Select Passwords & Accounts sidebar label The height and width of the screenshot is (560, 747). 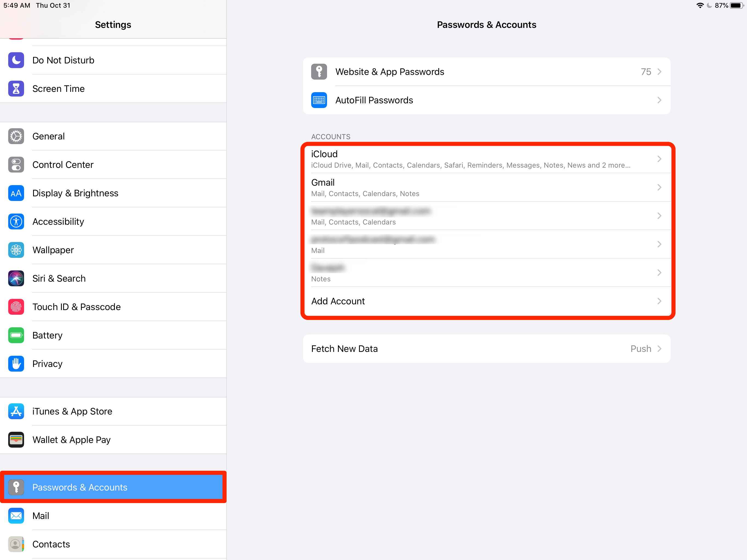click(x=80, y=487)
